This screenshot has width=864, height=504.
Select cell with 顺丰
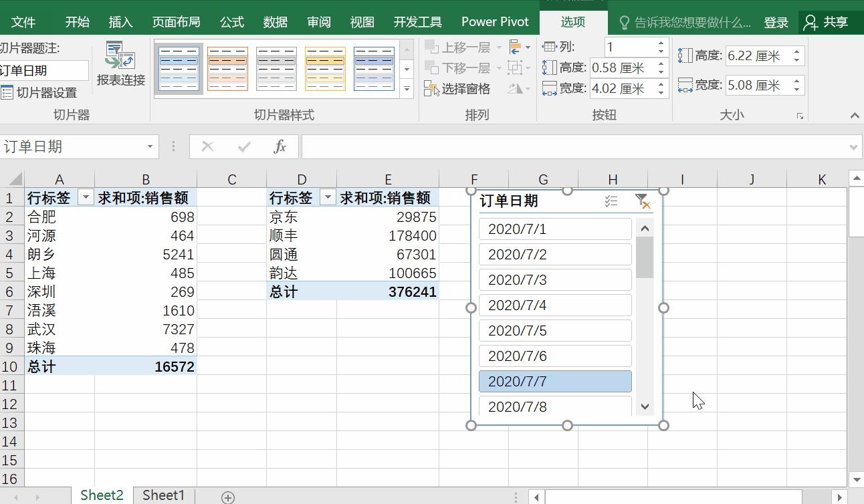coord(302,236)
